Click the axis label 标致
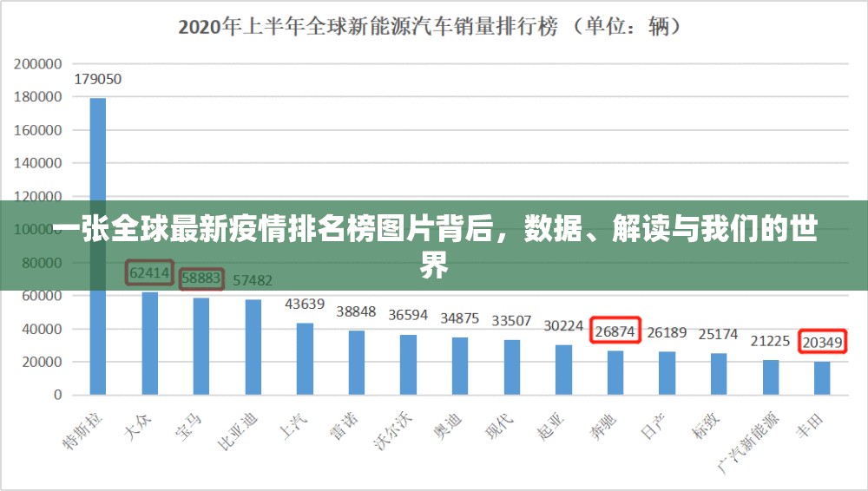 pyautogui.click(x=707, y=427)
